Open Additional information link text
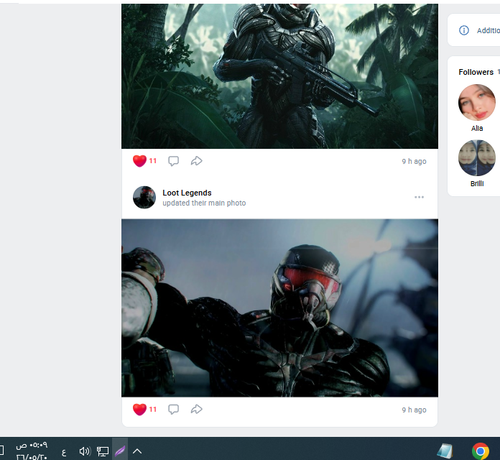The image size is (500, 460). coord(488,30)
